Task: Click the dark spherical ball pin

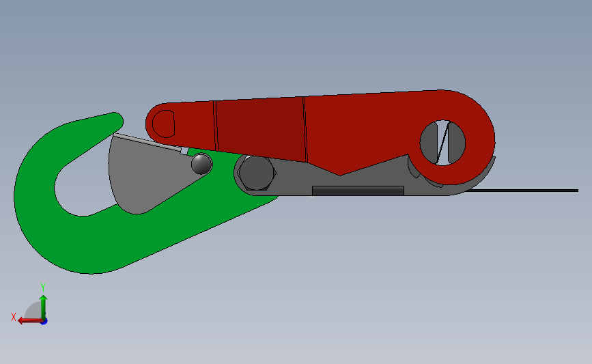Action: pos(201,164)
